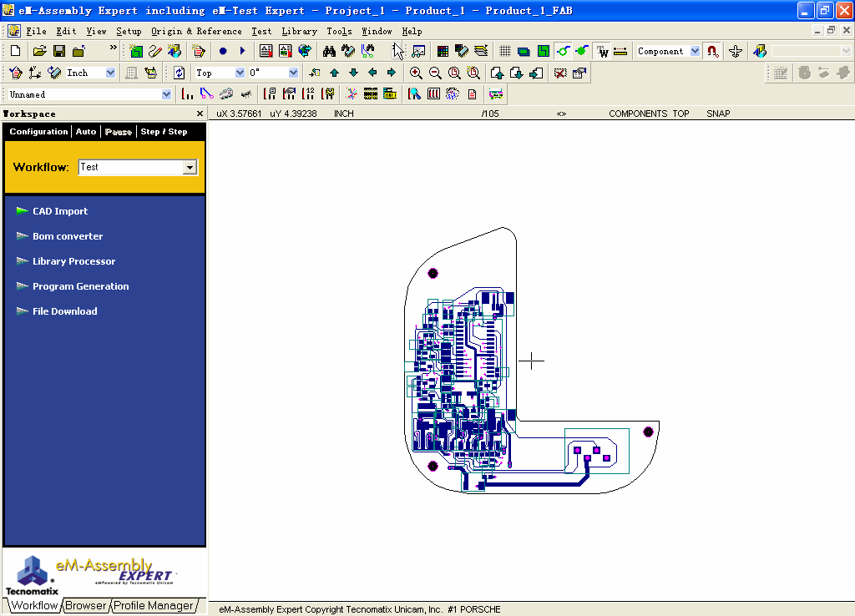Switch to the Browser tab
The image size is (855, 616).
point(86,606)
